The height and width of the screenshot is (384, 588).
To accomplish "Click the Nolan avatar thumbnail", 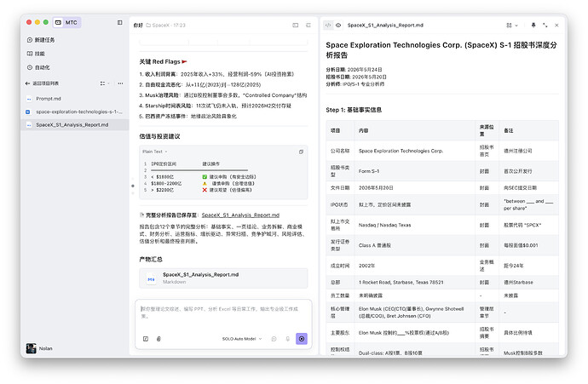I will (x=32, y=348).
